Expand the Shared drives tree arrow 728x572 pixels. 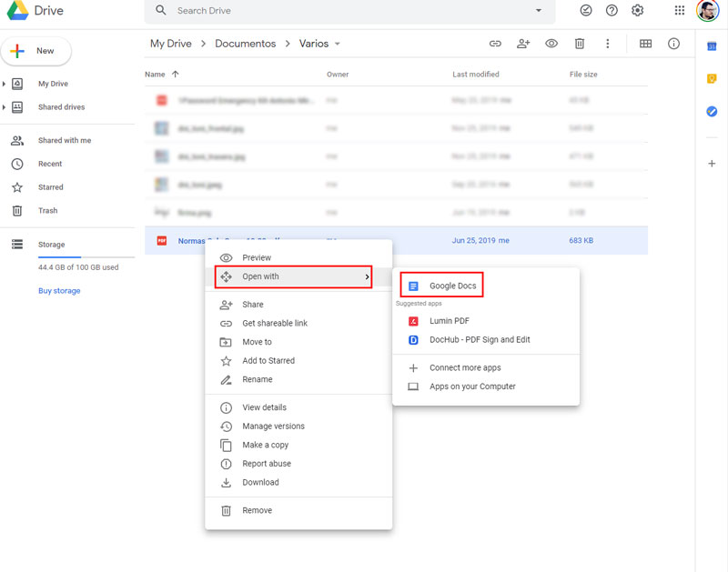(x=5, y=107)
